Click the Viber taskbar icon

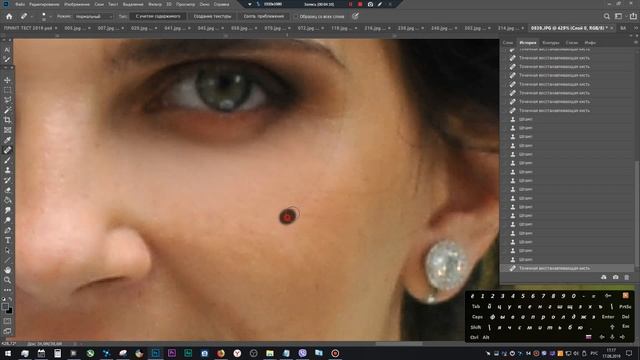[302, 353]
